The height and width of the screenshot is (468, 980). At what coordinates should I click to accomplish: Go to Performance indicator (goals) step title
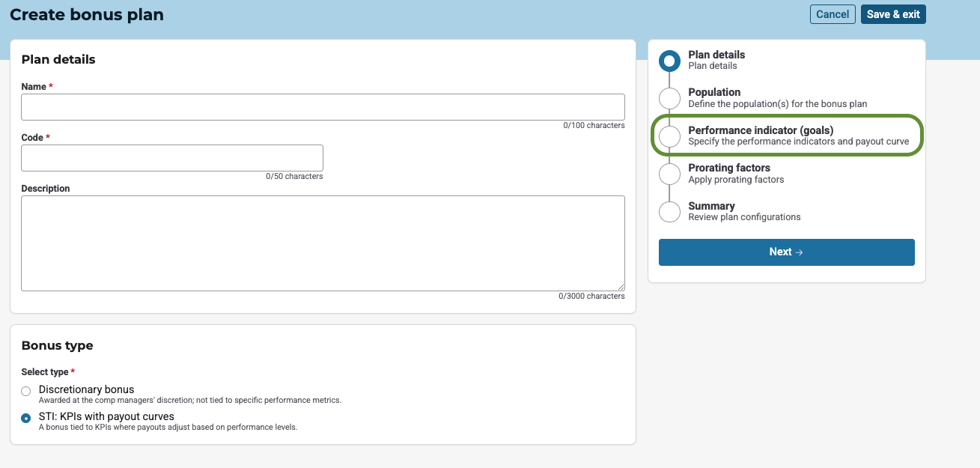(761, 130)
